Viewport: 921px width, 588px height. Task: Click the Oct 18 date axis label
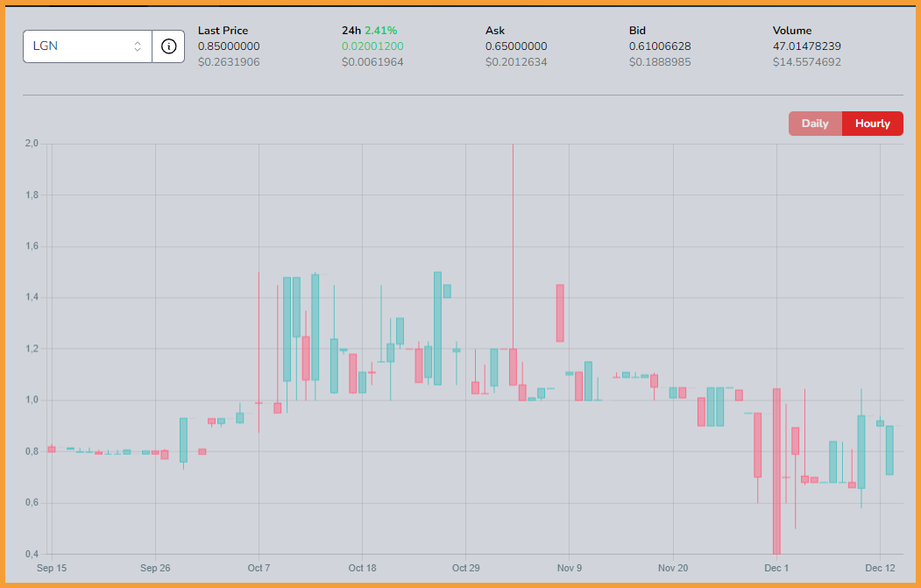(x=363, y=568)
